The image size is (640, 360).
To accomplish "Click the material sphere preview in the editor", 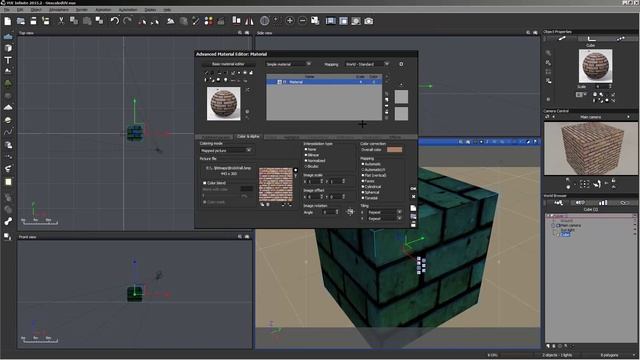I will point(224,104).
